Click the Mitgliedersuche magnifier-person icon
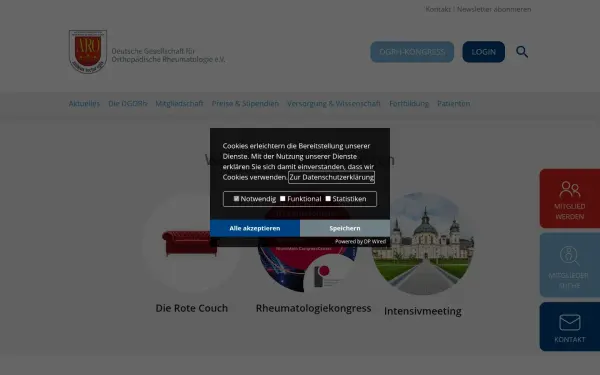600x375 pixels. 569,255
